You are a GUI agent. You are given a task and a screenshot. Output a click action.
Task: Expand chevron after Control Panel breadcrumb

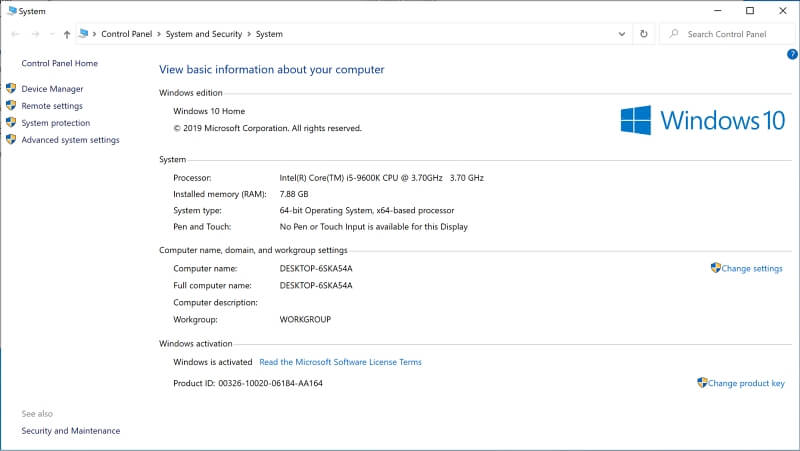(159, 34)
